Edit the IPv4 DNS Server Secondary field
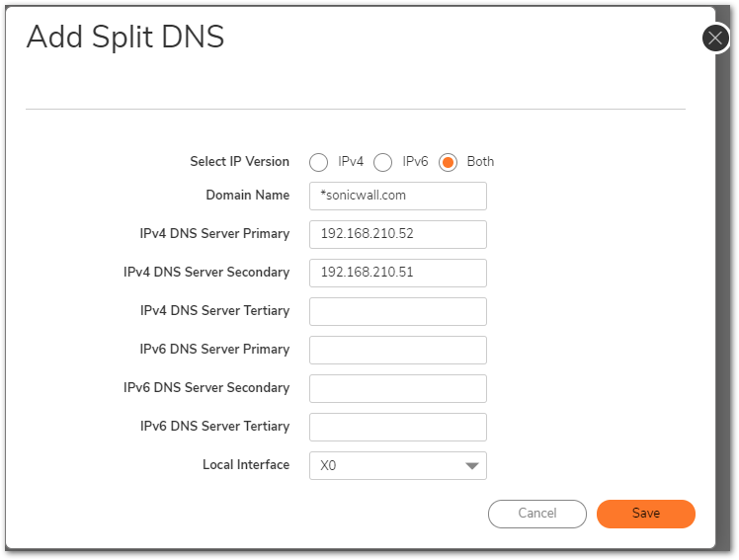 398,274
